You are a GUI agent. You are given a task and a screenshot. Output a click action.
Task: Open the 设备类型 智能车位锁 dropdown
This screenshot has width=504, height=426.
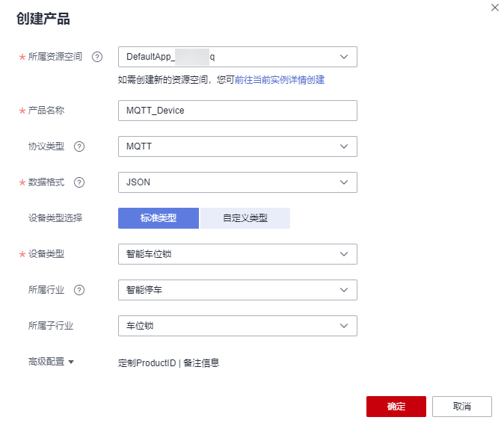click(237, 254)
